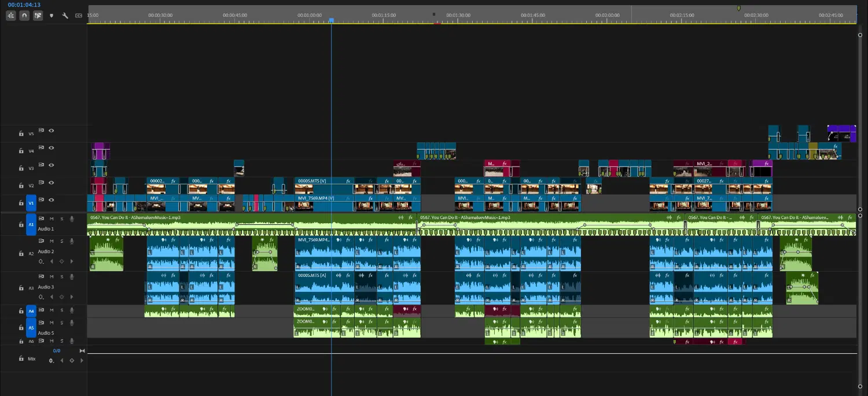Open the wrench Timeline Display Settings
Image resolution: width=868 pixels, height=396 pixels.
65,16
